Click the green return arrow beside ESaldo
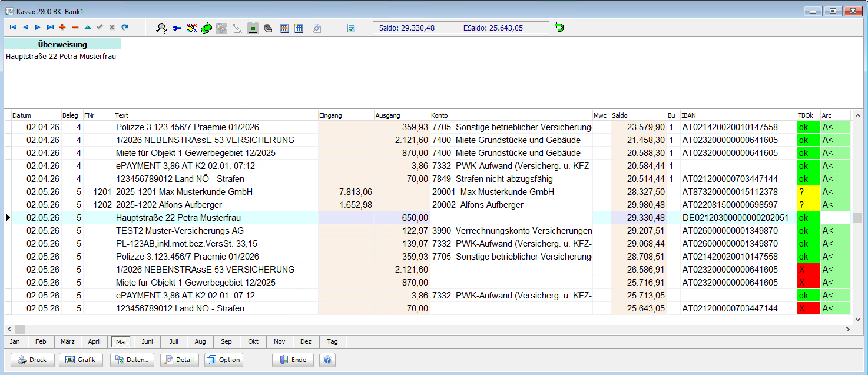868x375 pixels. pyautogui.click(x=559, y=28)
